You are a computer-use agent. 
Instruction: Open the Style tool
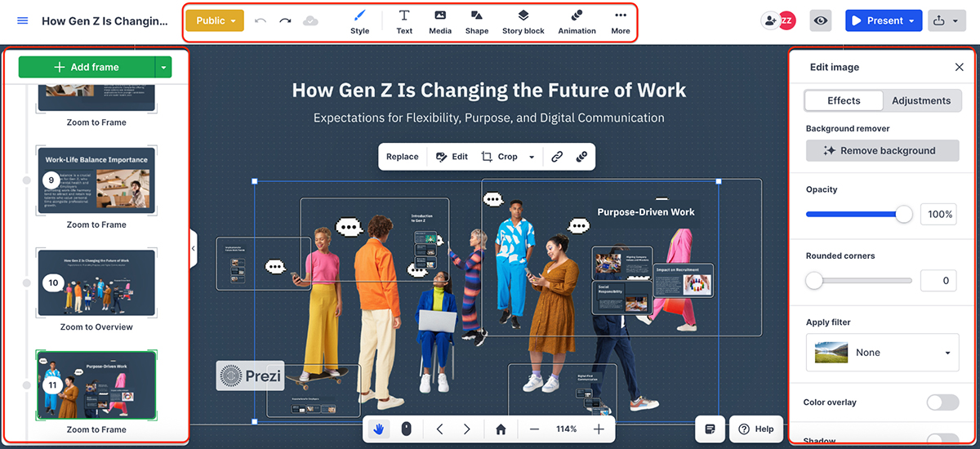(x=359, y=22)
